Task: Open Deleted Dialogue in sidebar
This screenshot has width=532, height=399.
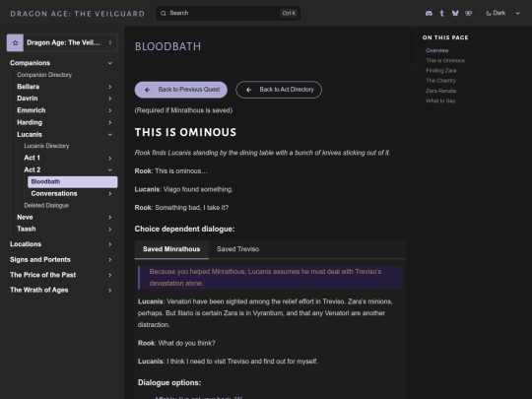Action: pos(46,206)
